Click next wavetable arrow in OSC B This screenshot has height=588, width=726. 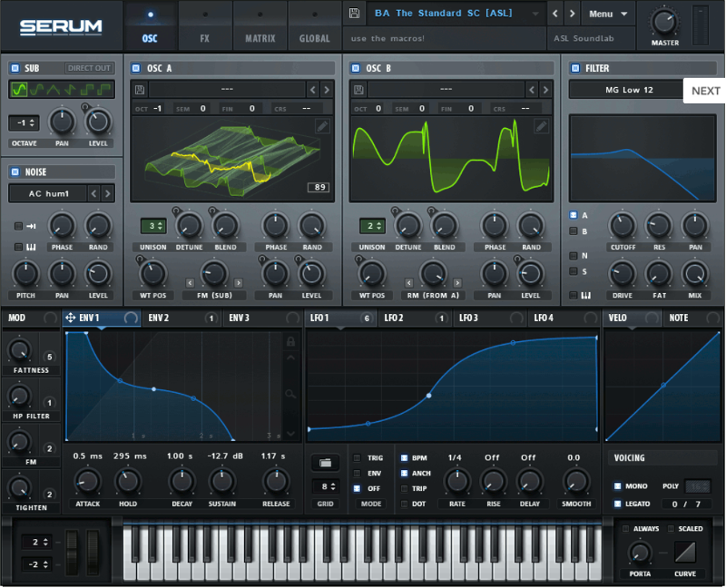click(x=545, y=90)
